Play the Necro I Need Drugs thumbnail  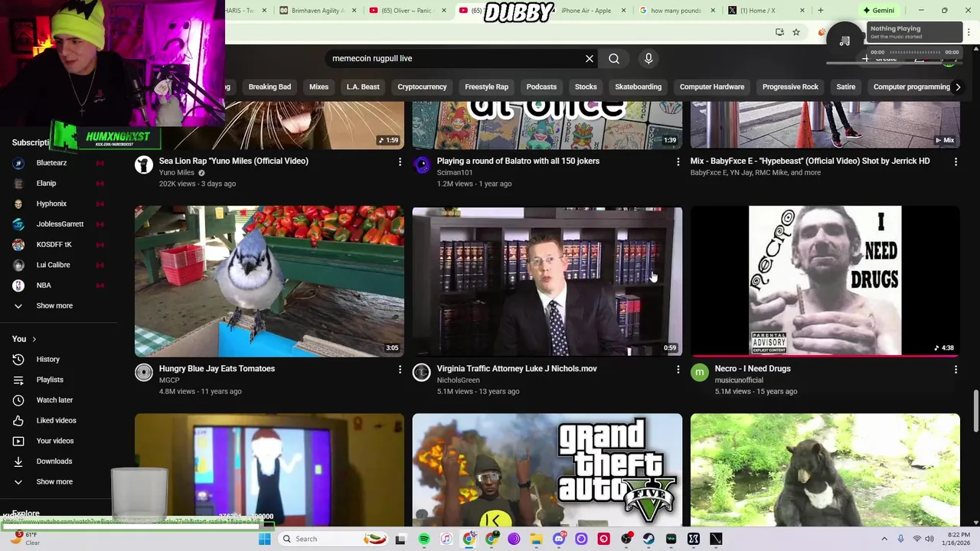pyautogui.click(x=825, y=282)
